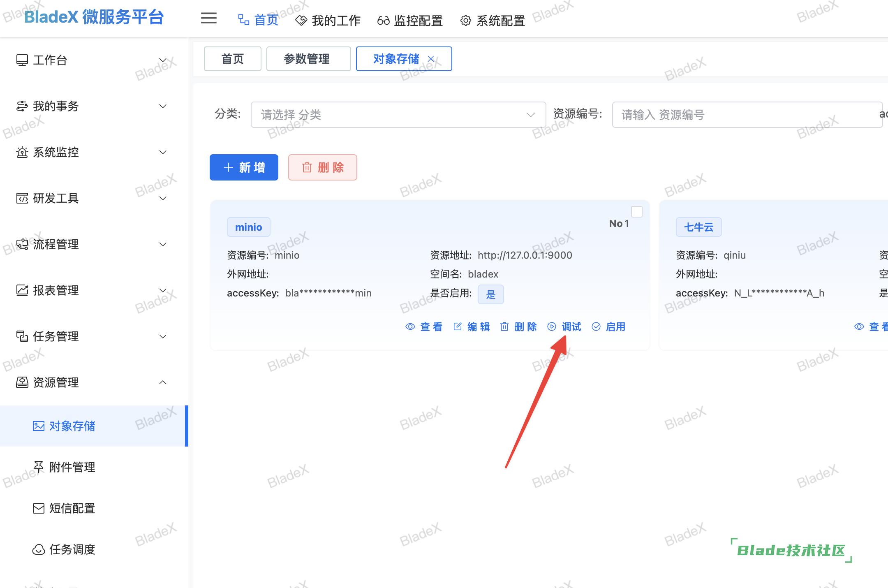This screenshot has width=888, height=588.
Task: Click the 任务管理 sidebar icon
Action: tap(22, 336)
